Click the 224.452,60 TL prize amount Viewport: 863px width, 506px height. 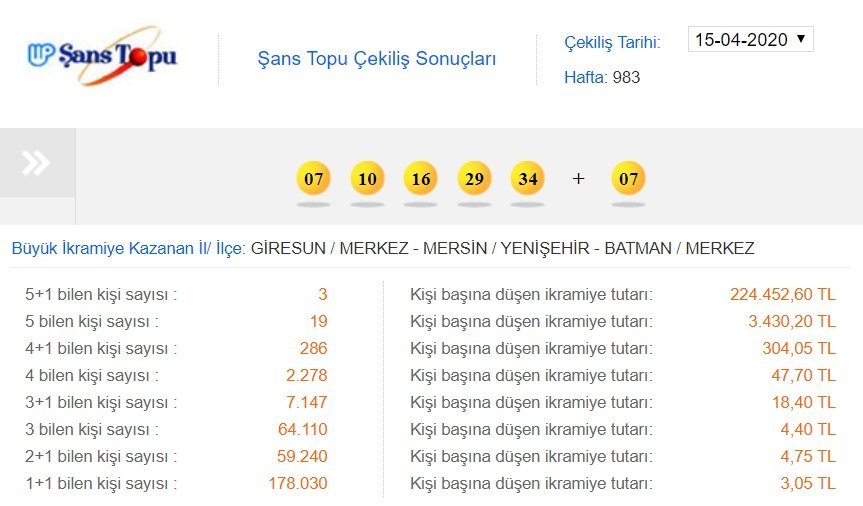point(783,294)
